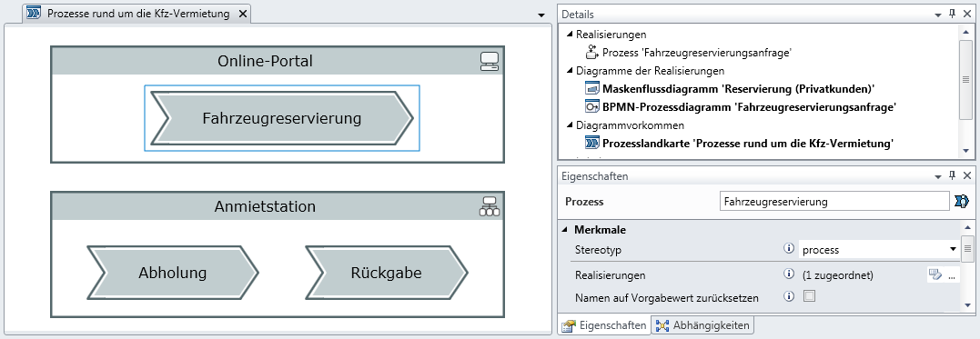The width and height of the screenshot is (980, 339).
Task: Collapse the Realisierungen group in Details
Action: click(x=569, y=35)
